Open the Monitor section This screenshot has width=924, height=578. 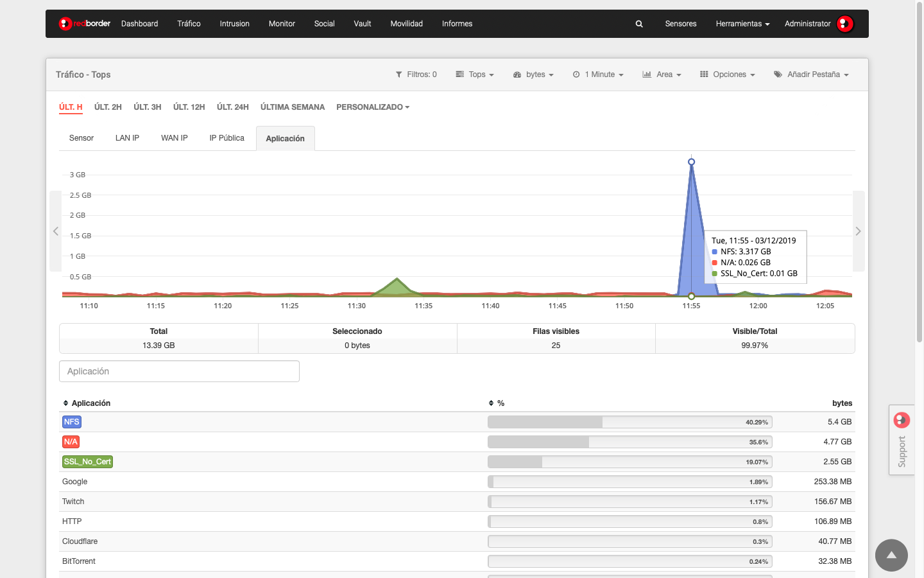coord(282,24)
